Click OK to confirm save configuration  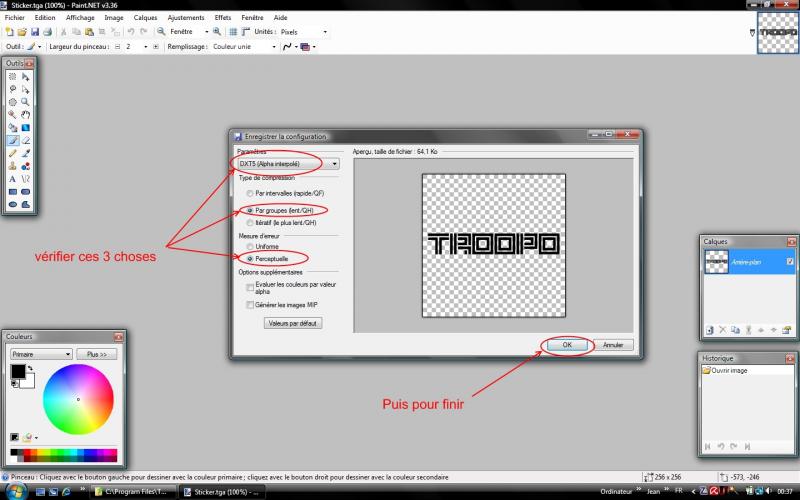click(x=567, y=345)
